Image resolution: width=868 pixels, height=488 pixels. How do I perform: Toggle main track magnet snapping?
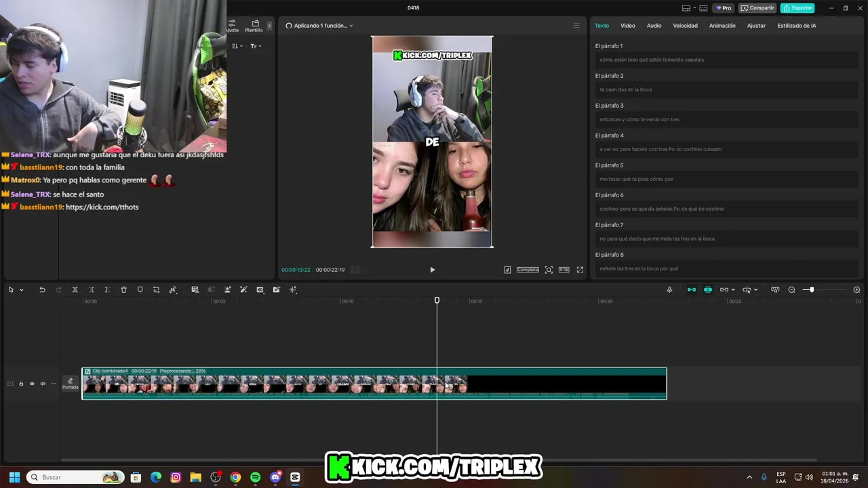click(x=692, y=290)
